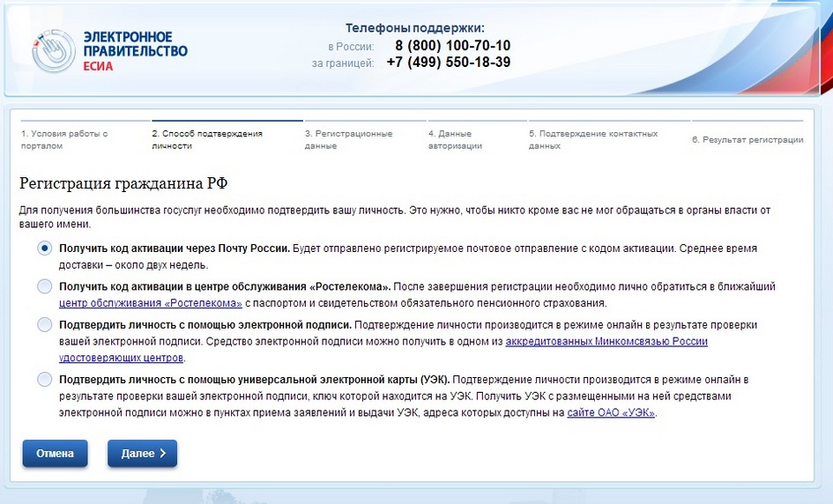
Task: Select confirm identity with УЭК card option
Action: tap(45, 379)
